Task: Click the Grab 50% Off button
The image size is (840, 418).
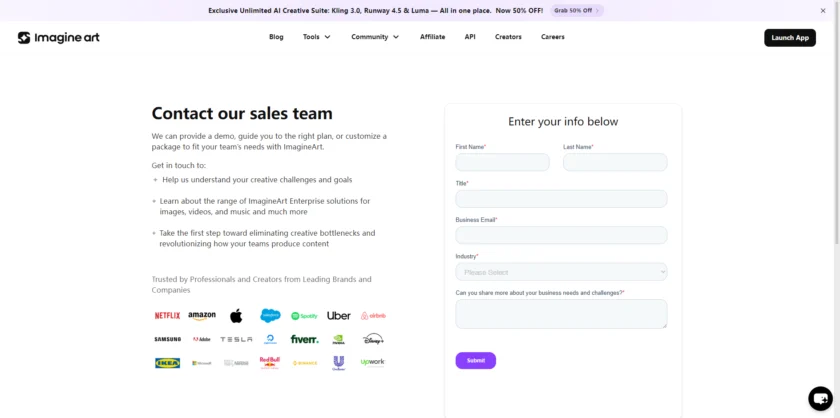Action: [577, 10]
